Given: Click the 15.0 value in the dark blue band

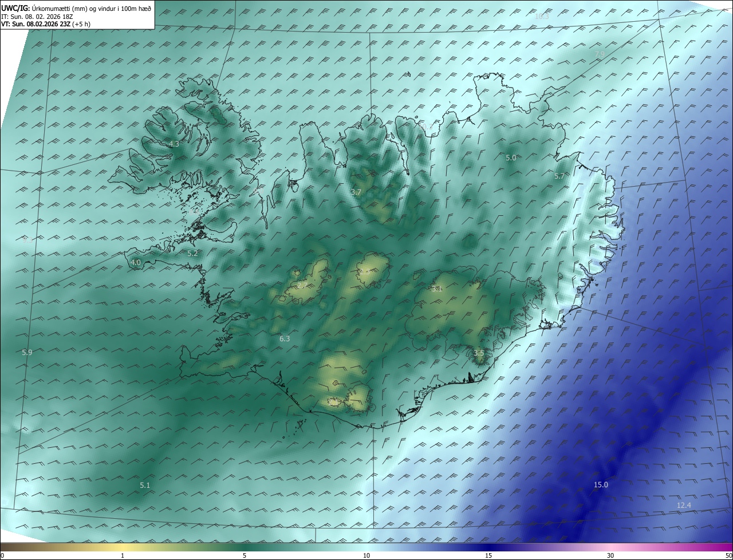Looking at the screenshot, I should point(601,485).
